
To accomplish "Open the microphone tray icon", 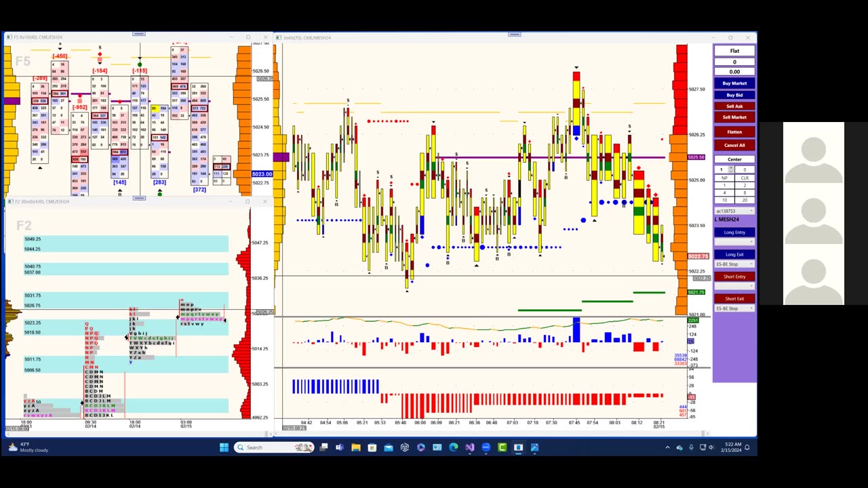I will [x=691, y=447].
